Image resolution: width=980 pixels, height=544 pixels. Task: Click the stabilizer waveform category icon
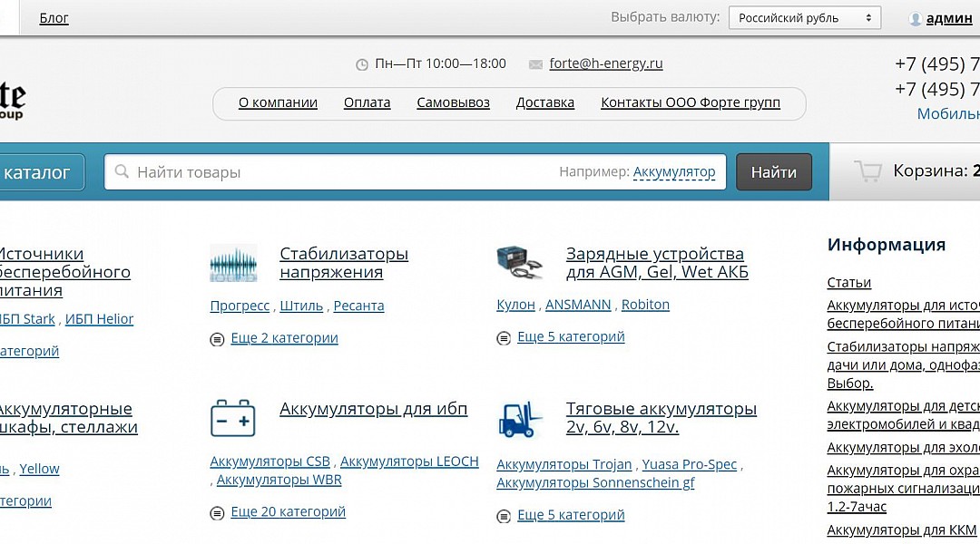click(233, 263)
